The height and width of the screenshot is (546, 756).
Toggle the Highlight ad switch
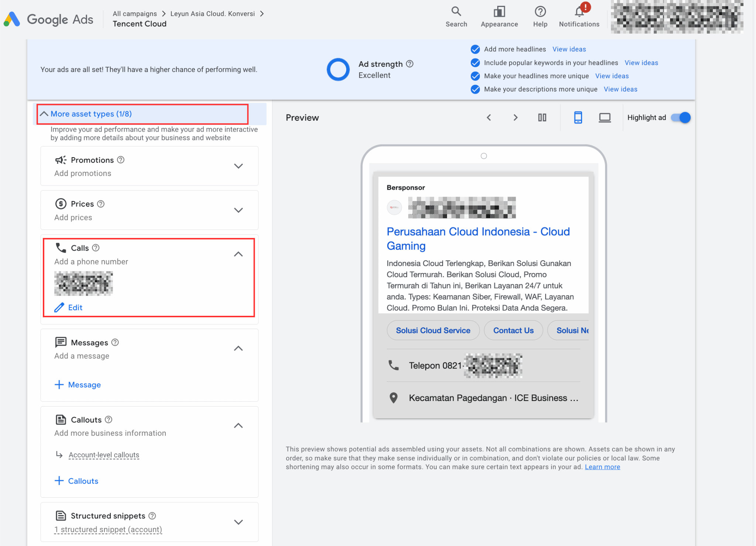[681, 118]
